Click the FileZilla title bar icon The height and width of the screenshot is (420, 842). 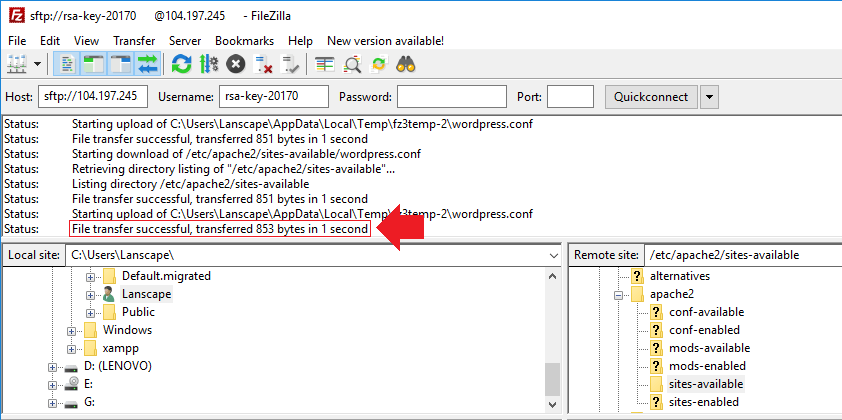tap(16, 16)
